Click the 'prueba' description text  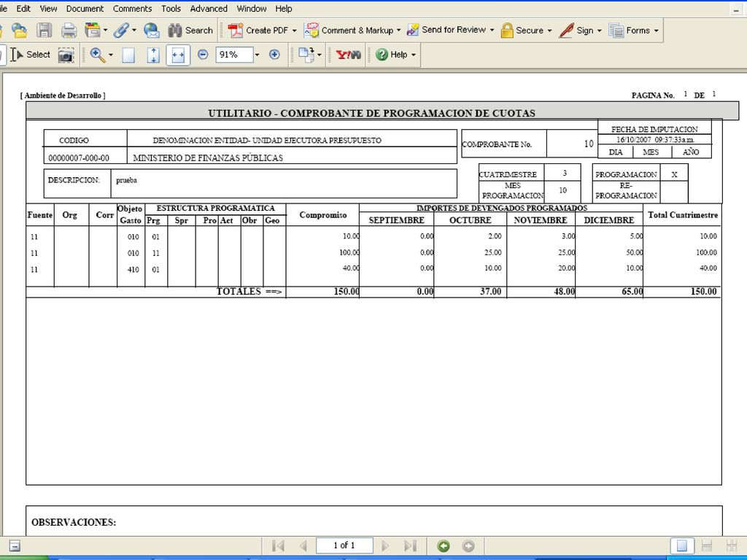[126, 181]
